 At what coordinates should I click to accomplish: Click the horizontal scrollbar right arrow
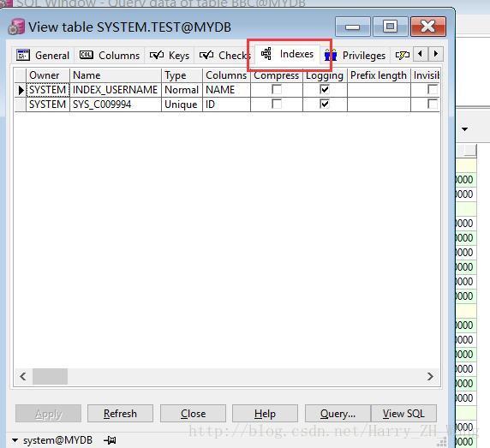coord(430,376)
